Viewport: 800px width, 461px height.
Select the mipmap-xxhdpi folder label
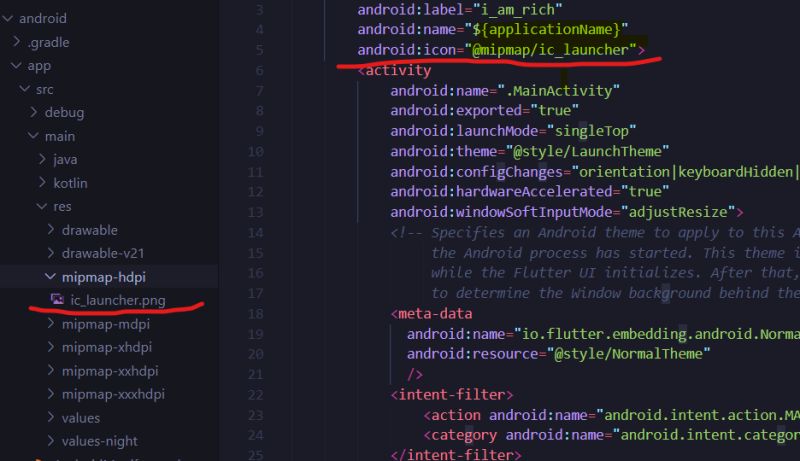click(110, 371)
